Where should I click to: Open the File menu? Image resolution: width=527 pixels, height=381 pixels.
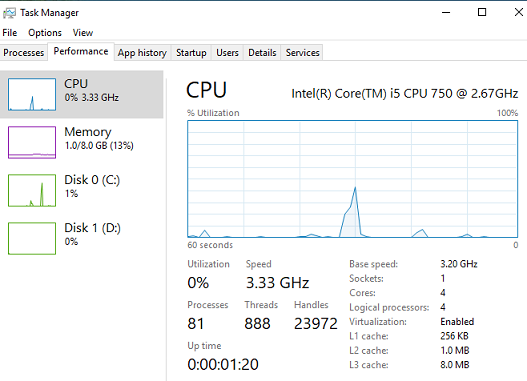[10, 33]
